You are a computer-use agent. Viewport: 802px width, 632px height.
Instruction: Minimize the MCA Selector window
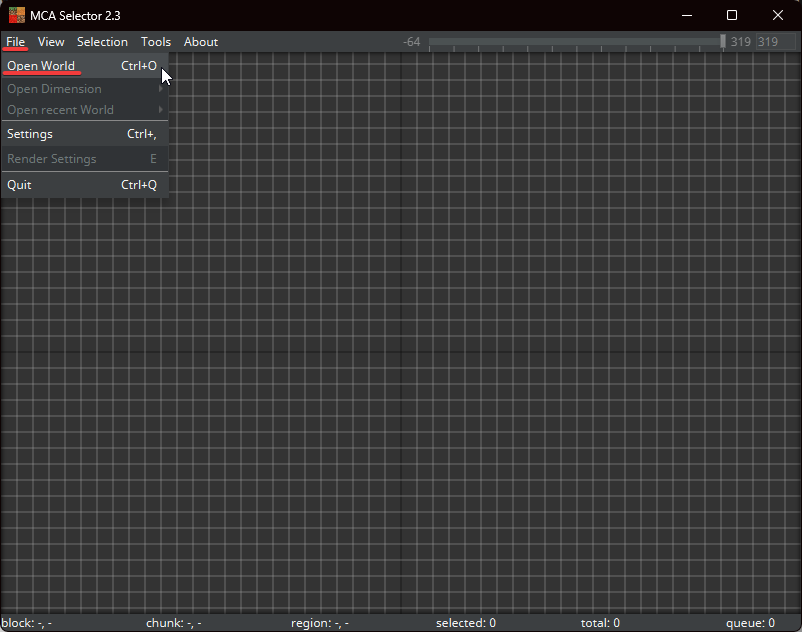coord(687,15)
